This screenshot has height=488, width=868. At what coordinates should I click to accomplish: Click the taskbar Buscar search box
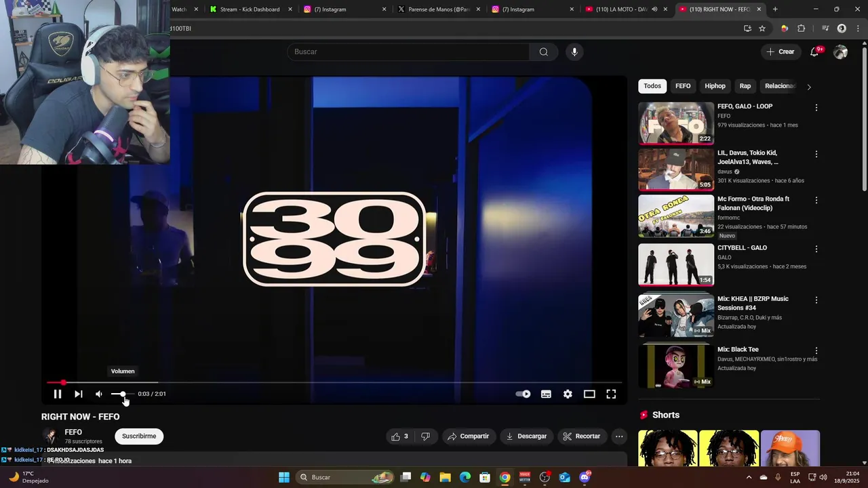point(346,477)
